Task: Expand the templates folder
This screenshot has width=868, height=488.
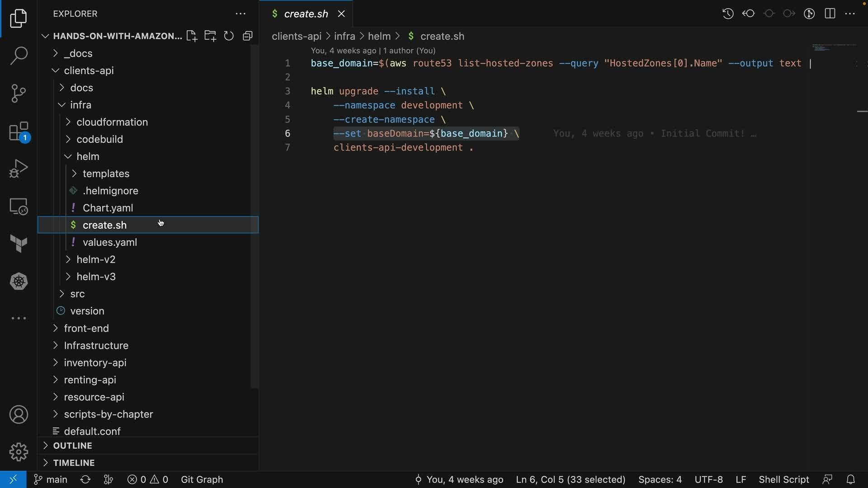Action: click(106, 174)
